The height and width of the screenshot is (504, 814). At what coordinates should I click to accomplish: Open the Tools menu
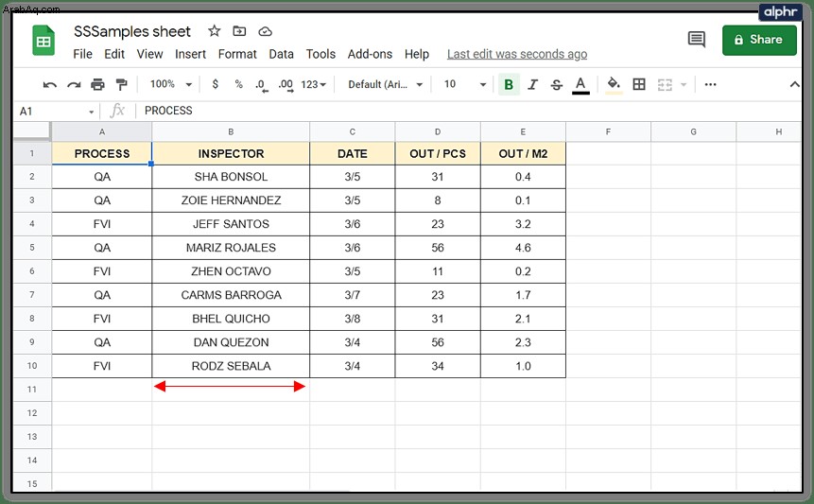(x=320, y=54)
